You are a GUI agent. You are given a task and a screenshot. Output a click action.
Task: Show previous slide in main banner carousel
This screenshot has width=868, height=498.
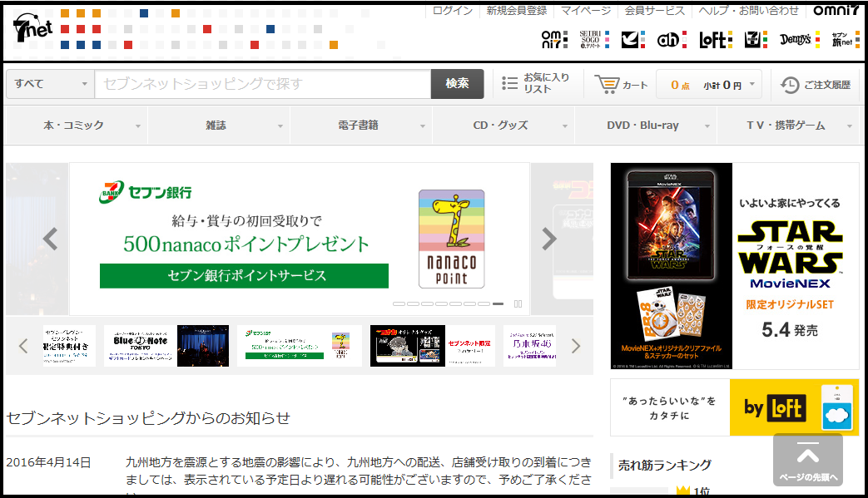[x=51, y=239]
